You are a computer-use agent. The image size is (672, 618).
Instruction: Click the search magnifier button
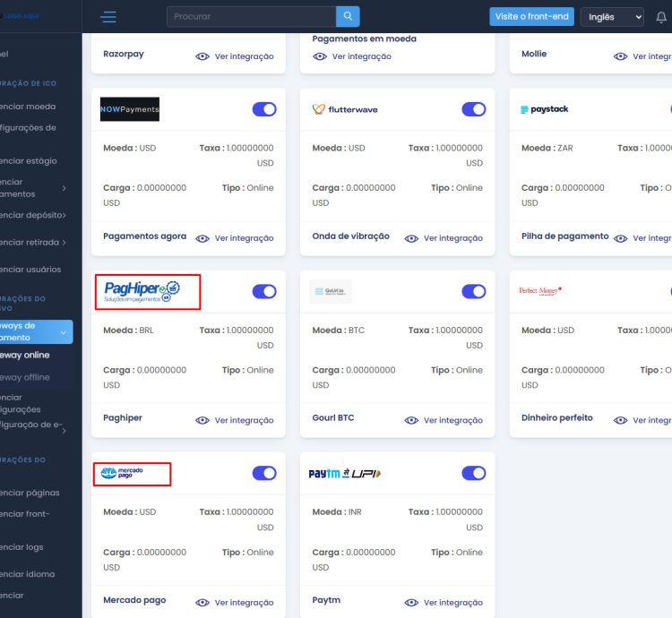348,16
